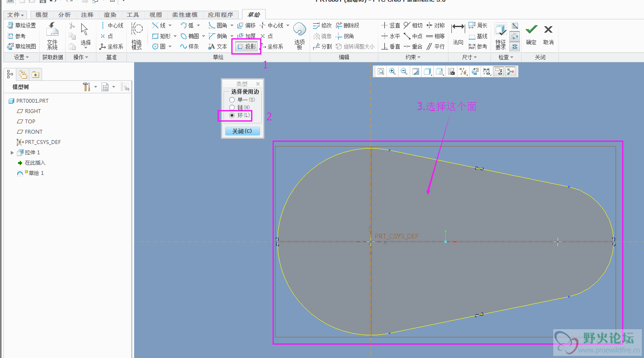The height and width of the screenshot is (358, 644).
Task: Click 修改 (Modify) in the edit group
Action: point(322,25)
